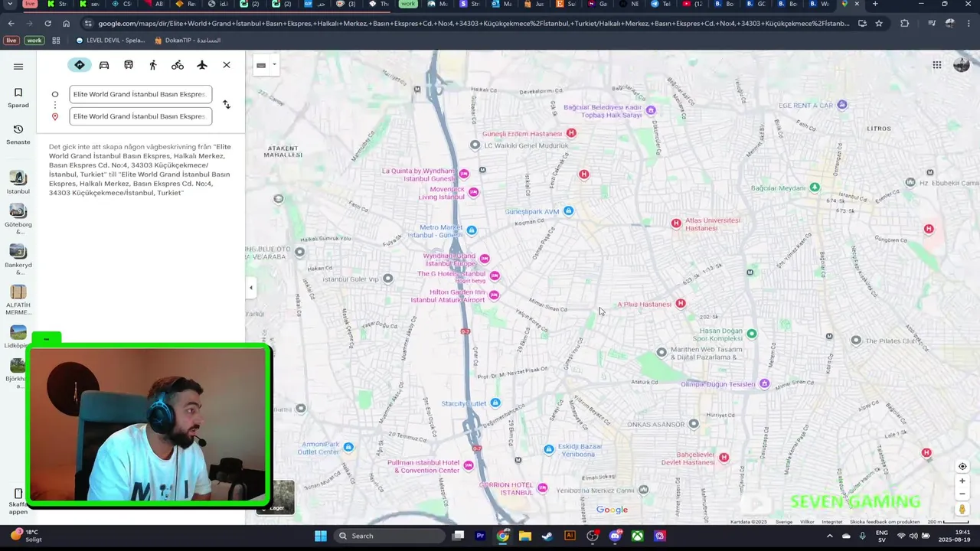Click the Villkor footer link

807,522
